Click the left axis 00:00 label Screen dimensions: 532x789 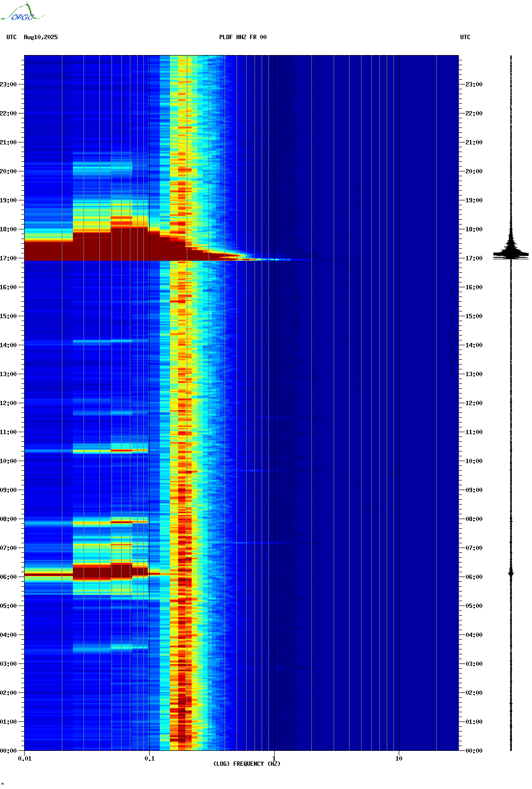pyautogui.click(x=8, y=751)
